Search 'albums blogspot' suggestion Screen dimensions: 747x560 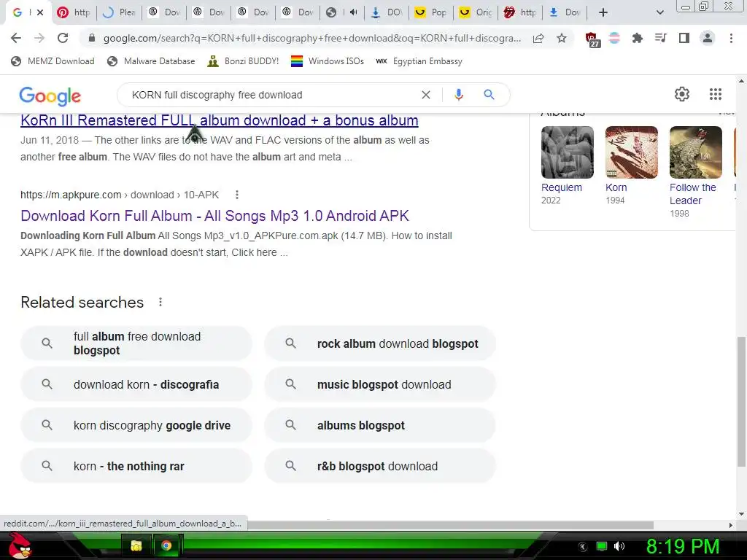click(x=380, y=425)
